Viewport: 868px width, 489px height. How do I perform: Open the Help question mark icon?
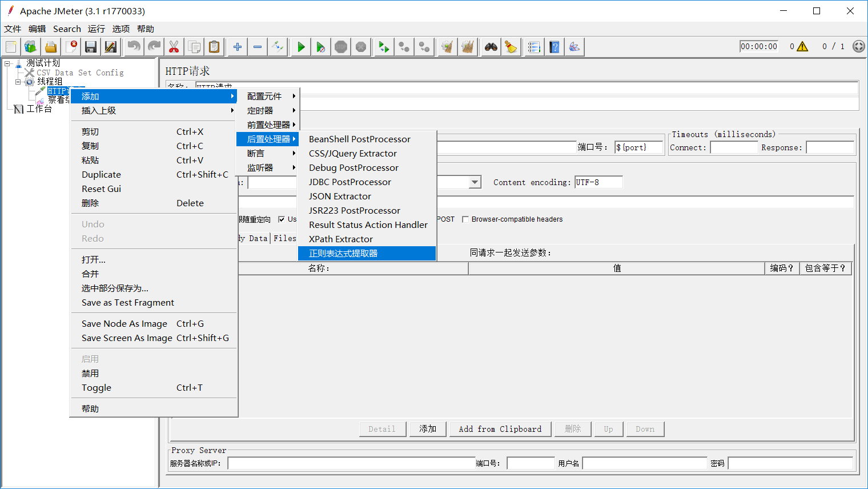(554, 47)
